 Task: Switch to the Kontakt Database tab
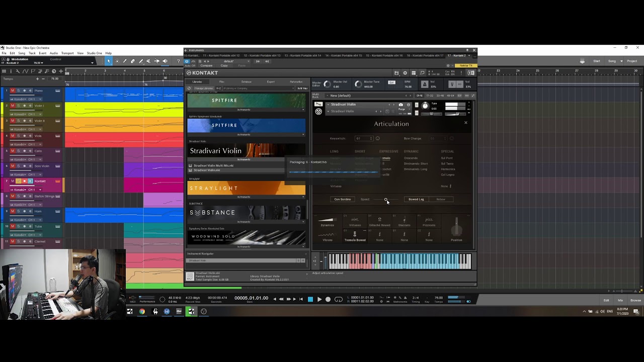[x=247, y=81]
